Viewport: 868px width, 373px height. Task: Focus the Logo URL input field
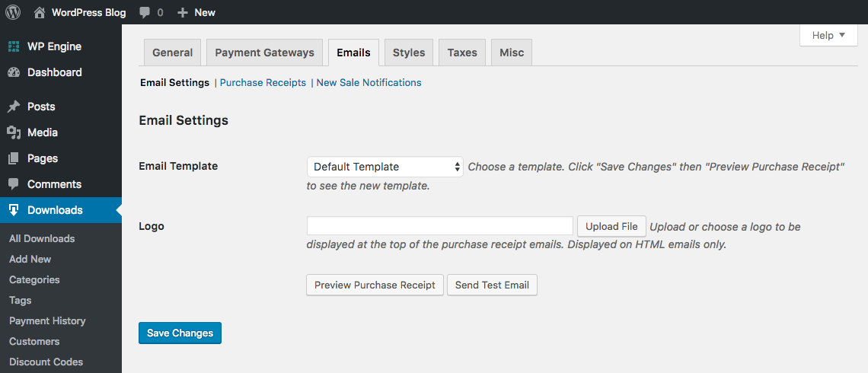(440, 226)
